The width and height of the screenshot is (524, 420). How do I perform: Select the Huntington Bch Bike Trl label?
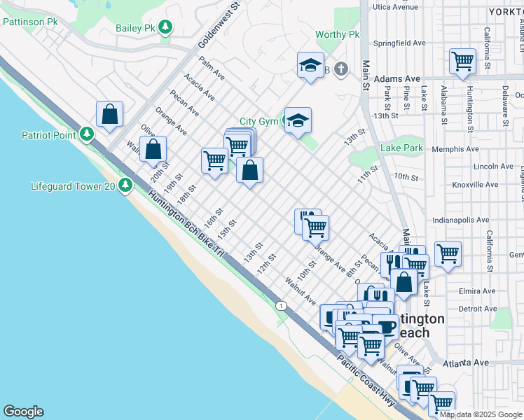(186, 224)
